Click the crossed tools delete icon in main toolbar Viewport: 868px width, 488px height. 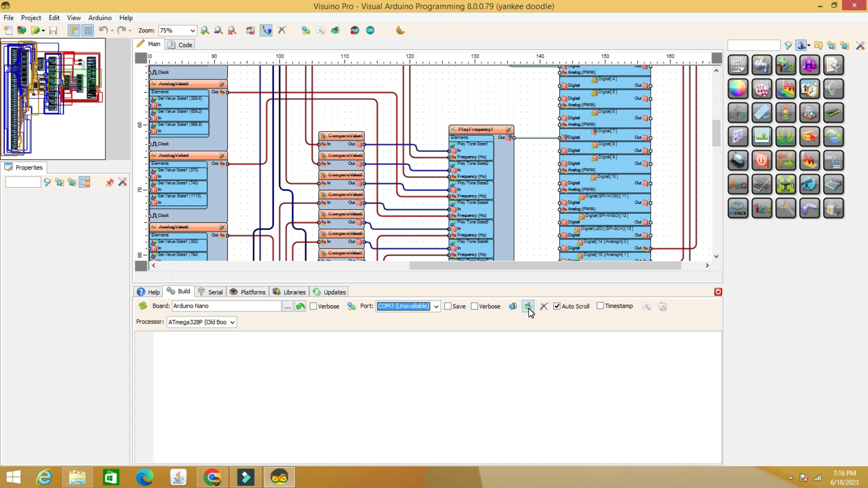(282, 30)
